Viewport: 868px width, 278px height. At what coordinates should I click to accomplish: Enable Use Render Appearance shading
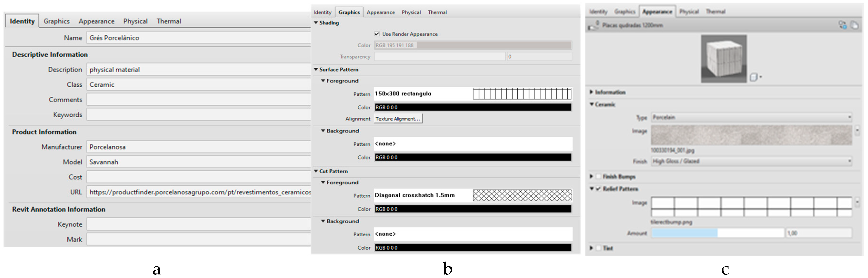tap(377, 34)
